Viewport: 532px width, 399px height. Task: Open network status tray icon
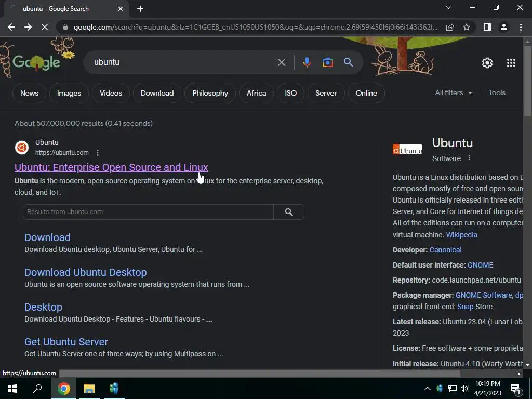click(453, 389)
